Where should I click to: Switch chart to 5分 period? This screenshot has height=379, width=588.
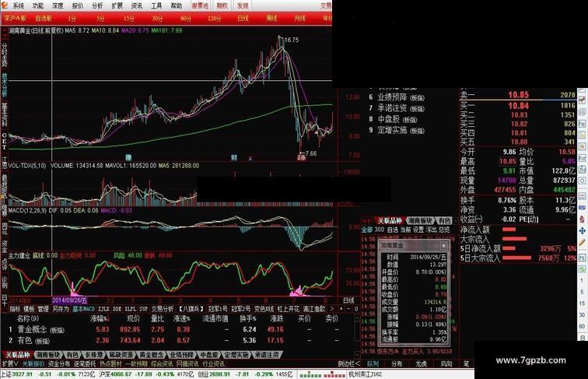[x=100, y=18]
